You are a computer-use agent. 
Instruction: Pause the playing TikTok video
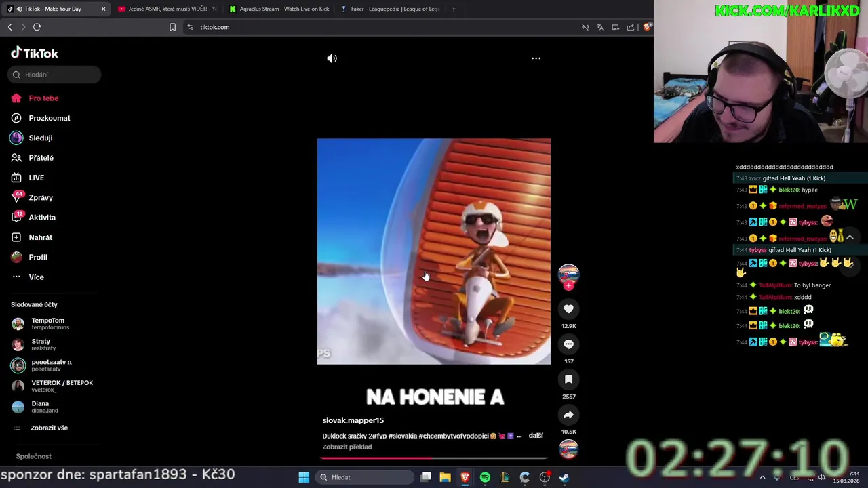click(434, 251)
